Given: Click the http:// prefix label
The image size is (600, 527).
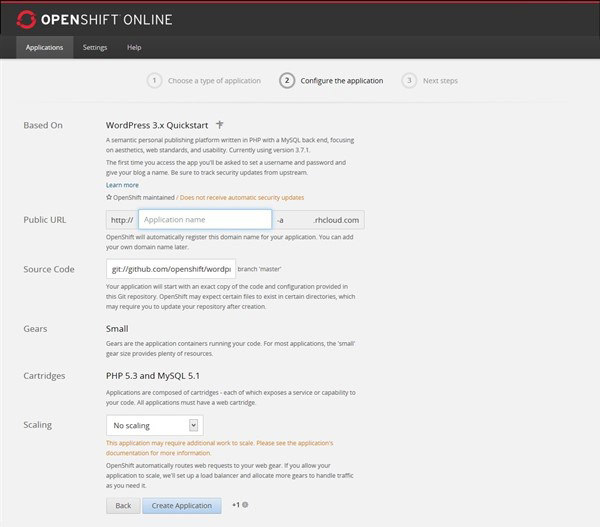Looking at the screenshot, I should tap(122, 220).
